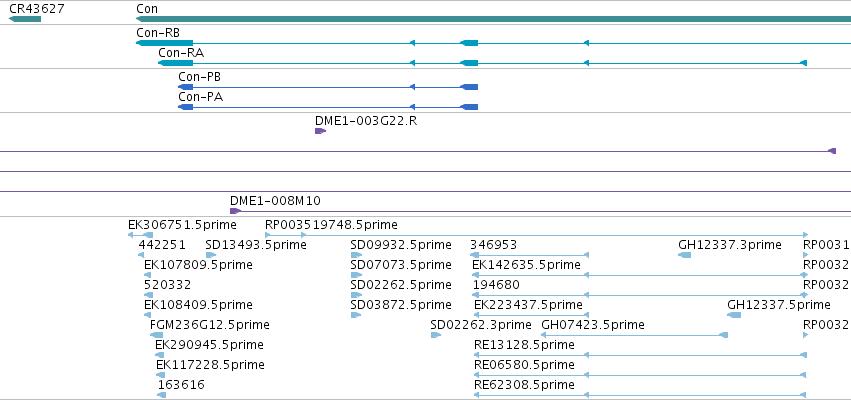Select the 442251 EST label
The height and width of the screenshot is (400, 851).
coord(162,245)
